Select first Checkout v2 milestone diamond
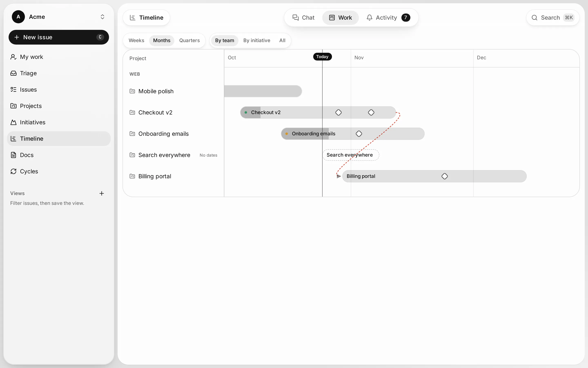 click(x=339, y=112)
